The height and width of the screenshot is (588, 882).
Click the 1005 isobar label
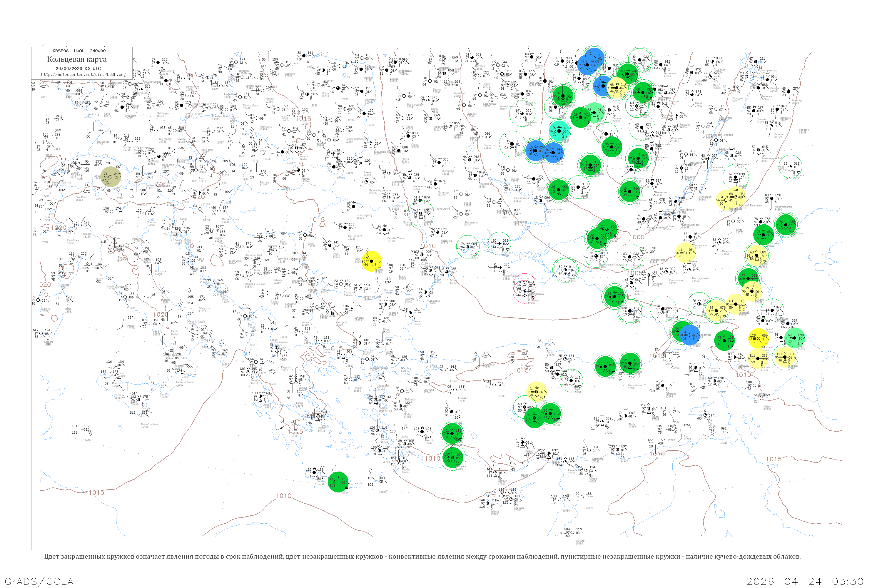pyautogui.click(x=635, y=273)
